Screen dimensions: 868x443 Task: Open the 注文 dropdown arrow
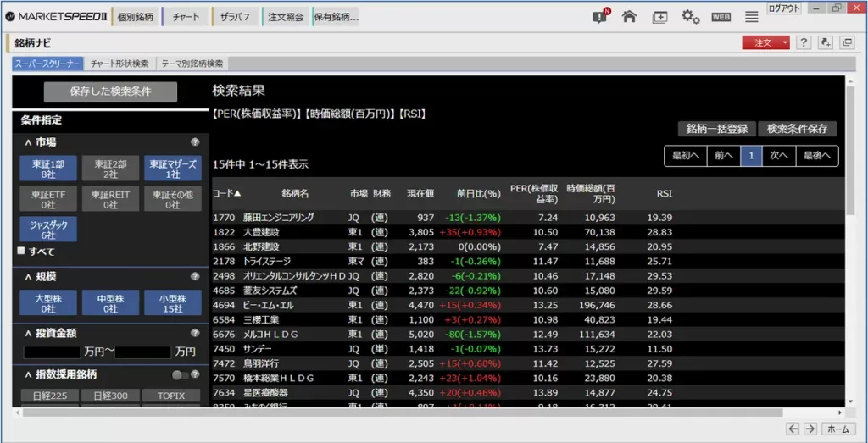(784, 42)
